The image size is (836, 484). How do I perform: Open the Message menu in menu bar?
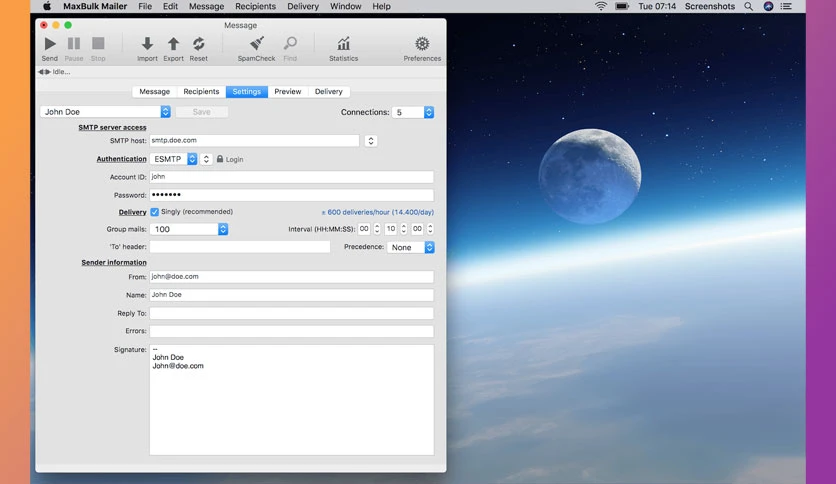(x=206, y=6)
